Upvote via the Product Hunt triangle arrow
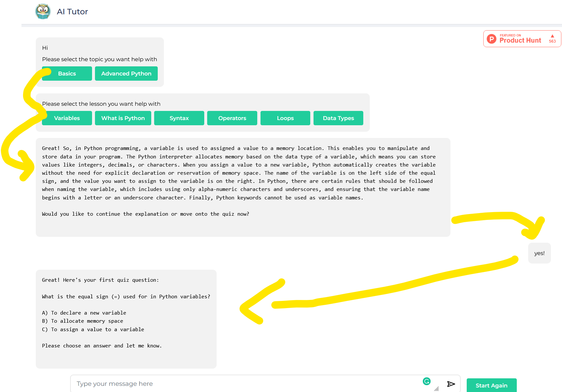The image size is (562, 392). coord(552,36)
